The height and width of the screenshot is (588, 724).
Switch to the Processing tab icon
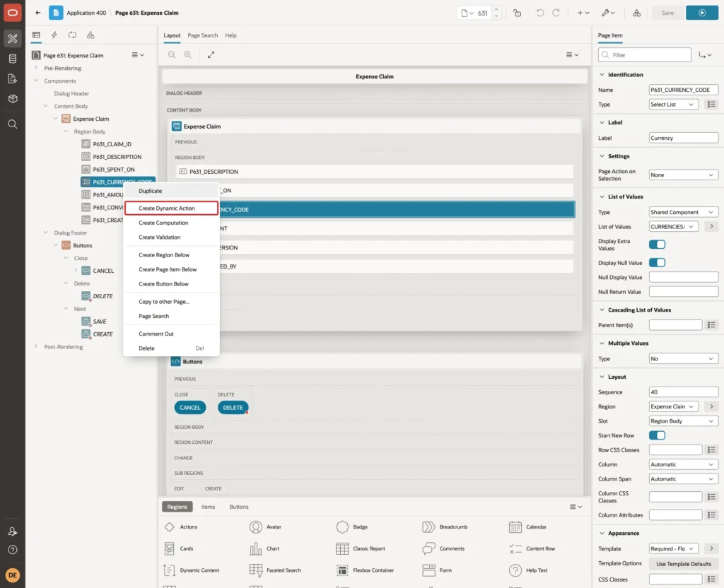tap(73, 35)
